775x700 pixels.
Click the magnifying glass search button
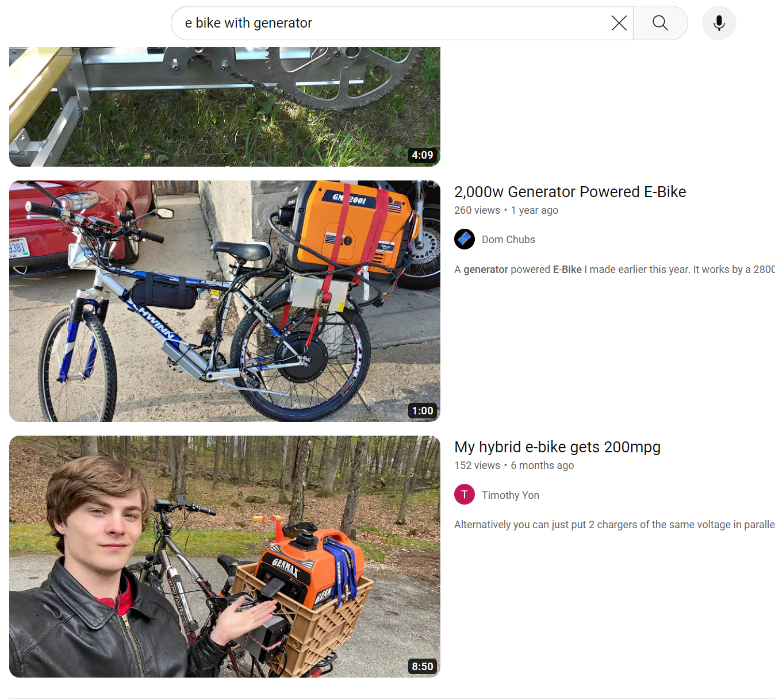point(661,23)
